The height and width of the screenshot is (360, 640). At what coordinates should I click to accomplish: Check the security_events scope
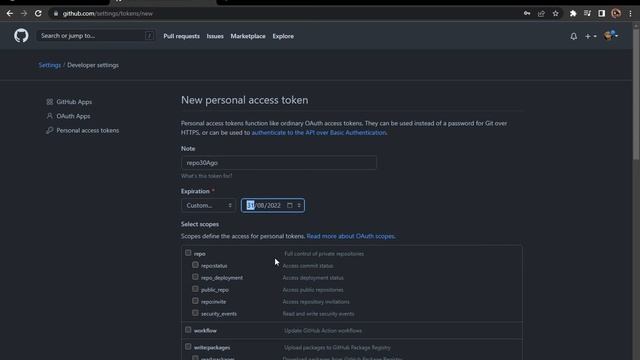[195, 313]
